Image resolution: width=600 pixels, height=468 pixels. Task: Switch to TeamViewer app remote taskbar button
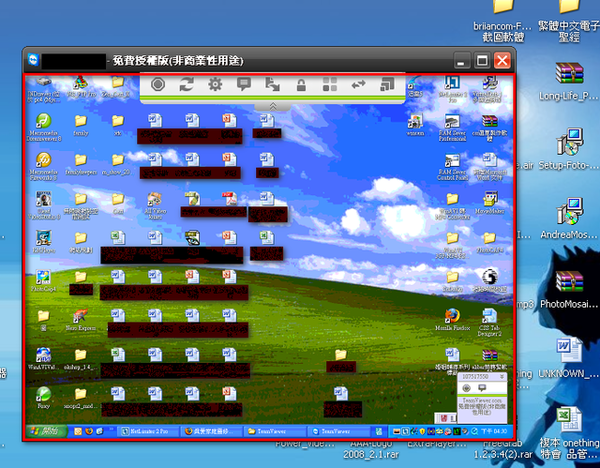coord(338,431)
